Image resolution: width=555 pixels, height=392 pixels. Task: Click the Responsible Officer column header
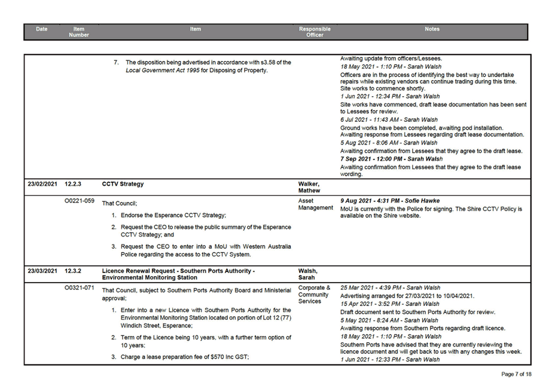pos(315,32)
